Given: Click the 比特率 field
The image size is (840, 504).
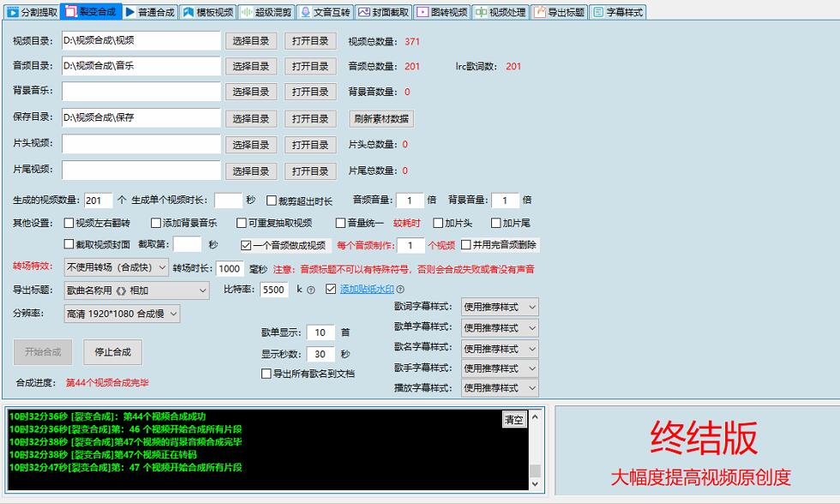Looking at the screenshot, I should click(274, 290).
